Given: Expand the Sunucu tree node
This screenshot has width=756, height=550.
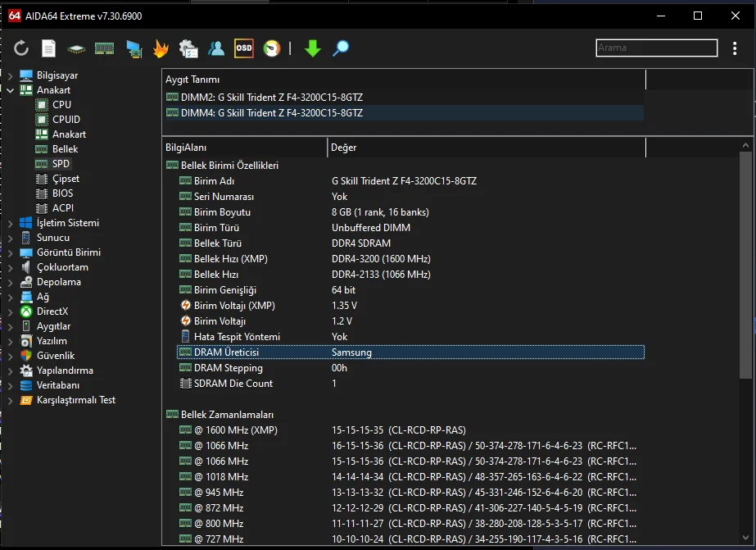Looking at the screenshot, I should coord(10,239).
